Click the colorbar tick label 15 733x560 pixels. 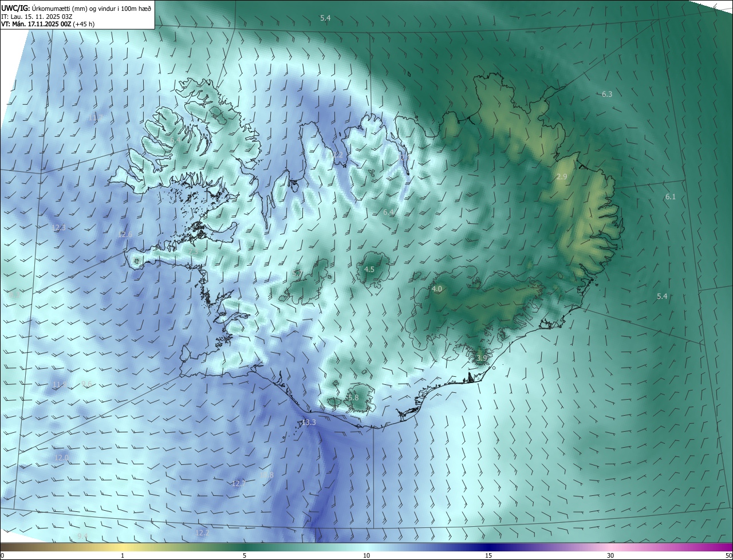pyautogui.click(x=488, y=555)
